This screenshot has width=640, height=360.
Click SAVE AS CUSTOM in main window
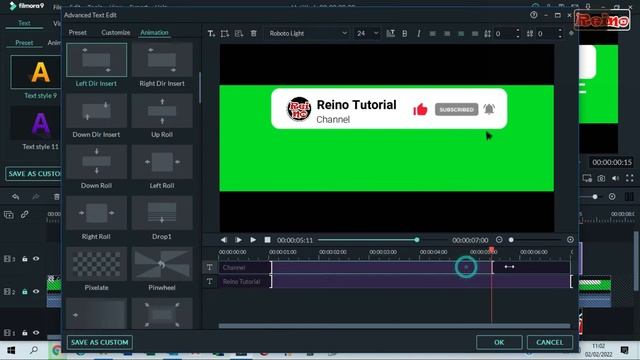click(x=34, y=173)
